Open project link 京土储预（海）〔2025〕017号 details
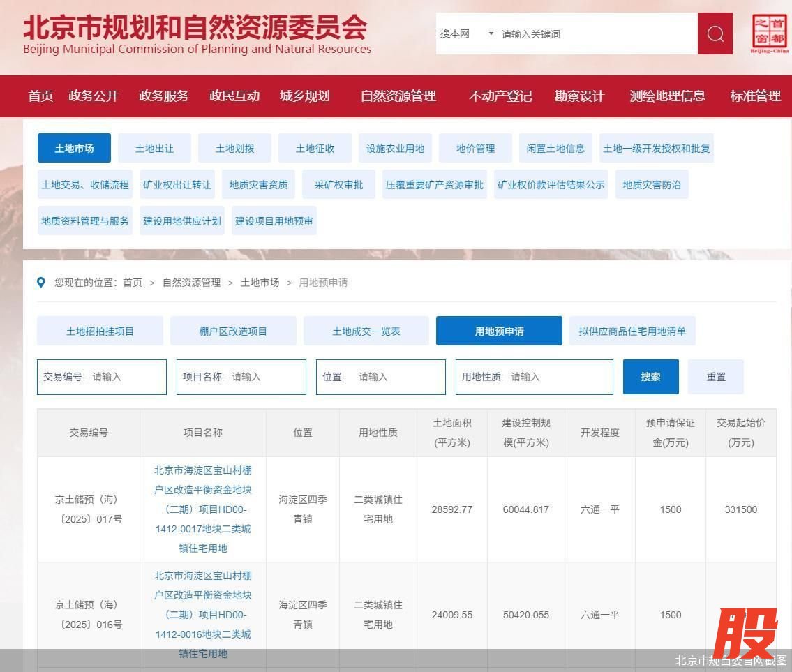 coord(202,509)
